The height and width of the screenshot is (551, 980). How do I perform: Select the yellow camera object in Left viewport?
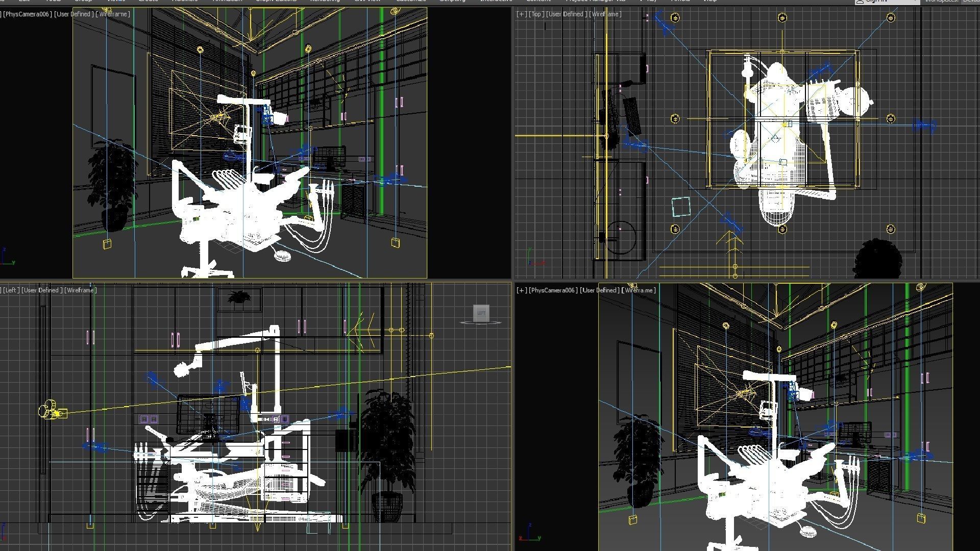coord(52,411)
